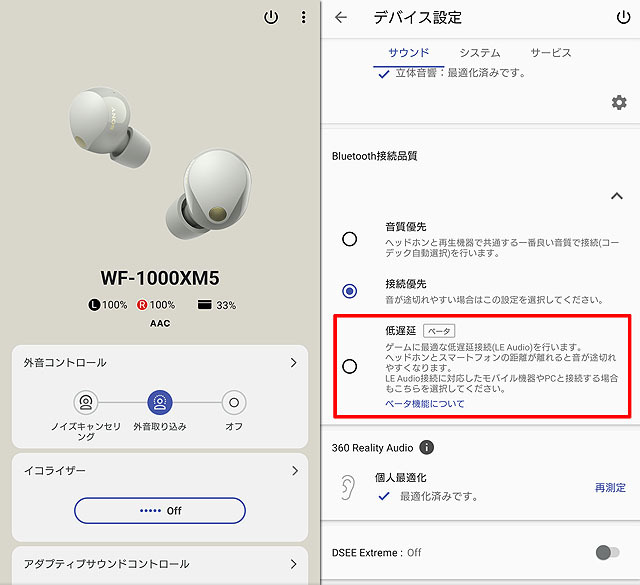
Task: Select the ノイズキャンセリング mode icon
Action: click(86, 403)
